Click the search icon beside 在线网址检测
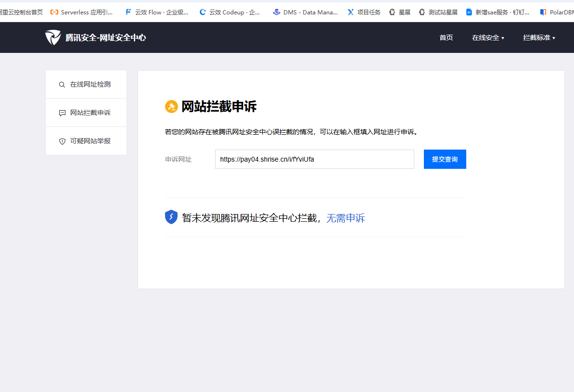 (62, 85)
